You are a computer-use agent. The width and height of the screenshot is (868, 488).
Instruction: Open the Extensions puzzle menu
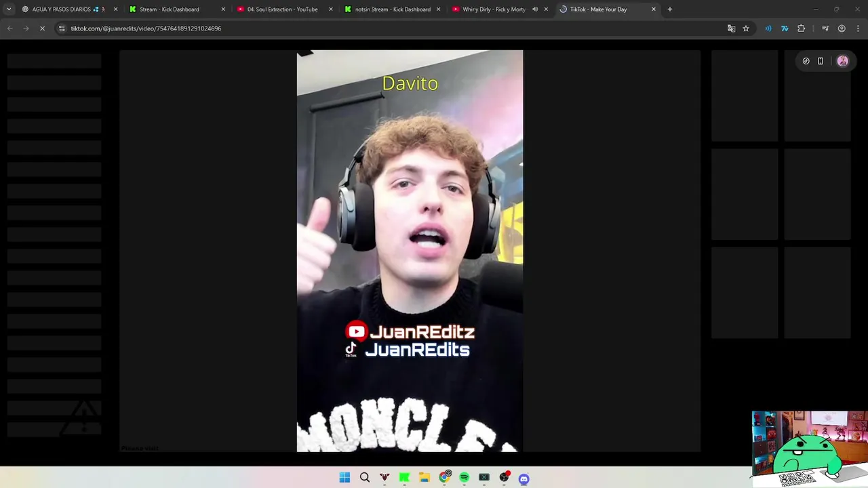pos(802,28)
